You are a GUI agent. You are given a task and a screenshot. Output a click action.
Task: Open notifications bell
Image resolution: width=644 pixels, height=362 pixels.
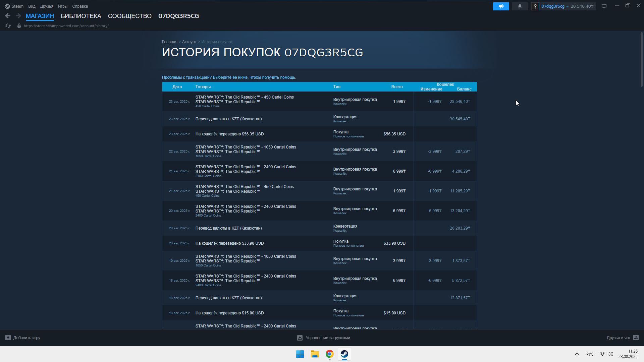(520, 6)
